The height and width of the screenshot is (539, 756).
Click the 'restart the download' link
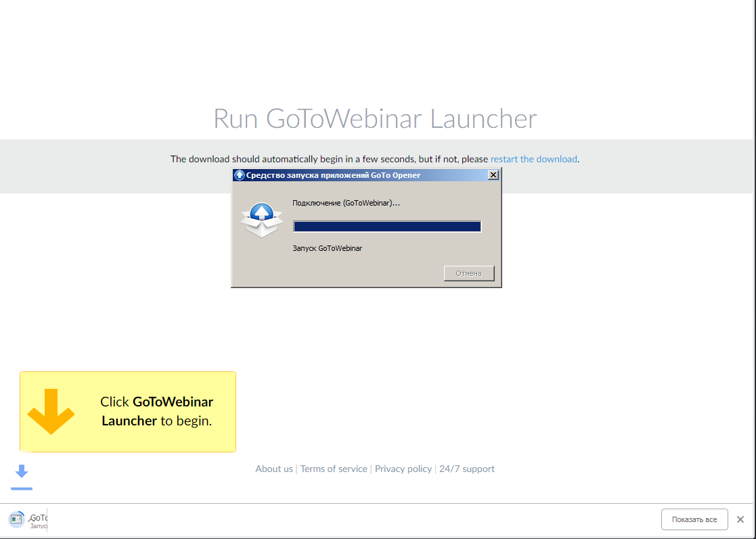point(534,159)
